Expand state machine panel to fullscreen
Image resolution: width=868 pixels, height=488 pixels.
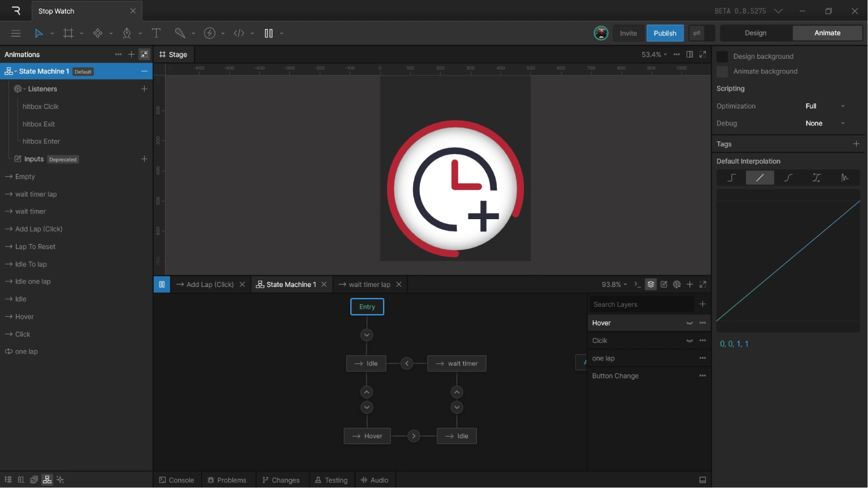click(x=703, y=284)
